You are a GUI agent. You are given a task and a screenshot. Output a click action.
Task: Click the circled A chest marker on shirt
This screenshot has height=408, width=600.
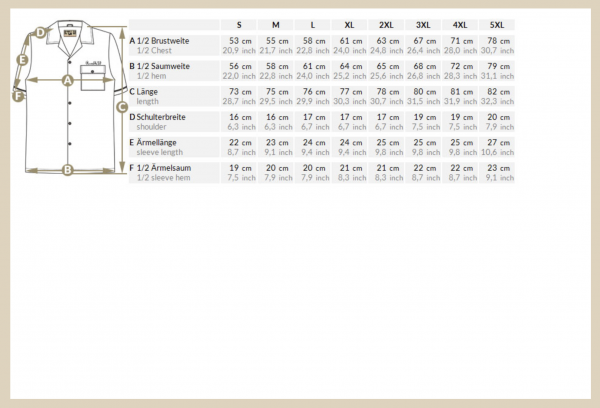[x=68, y=80]
